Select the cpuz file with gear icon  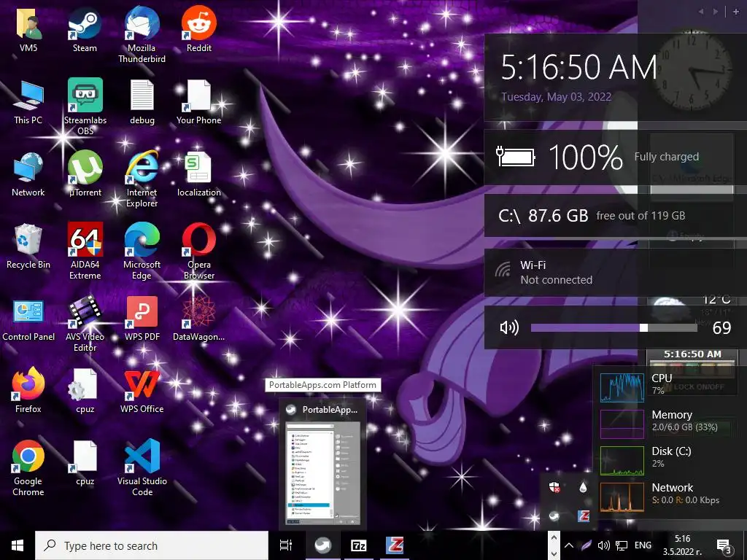point(85,392)
